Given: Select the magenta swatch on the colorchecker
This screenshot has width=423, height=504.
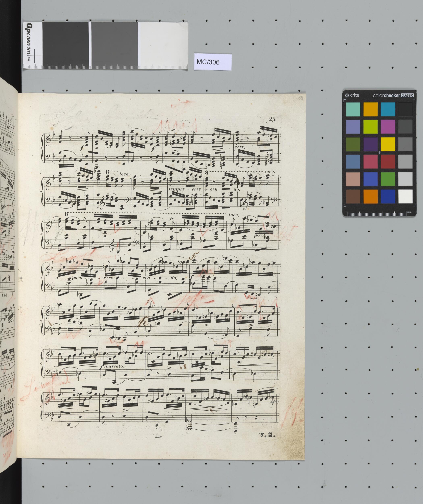Looking at the screenshot, I should point(388,127).
